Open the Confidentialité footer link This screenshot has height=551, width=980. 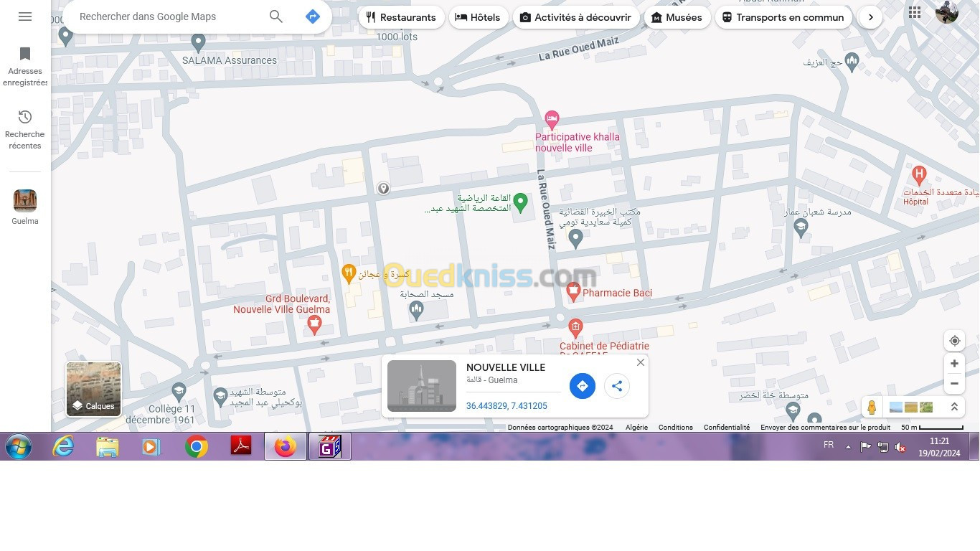pyautogui.click(x=727, y=427)
